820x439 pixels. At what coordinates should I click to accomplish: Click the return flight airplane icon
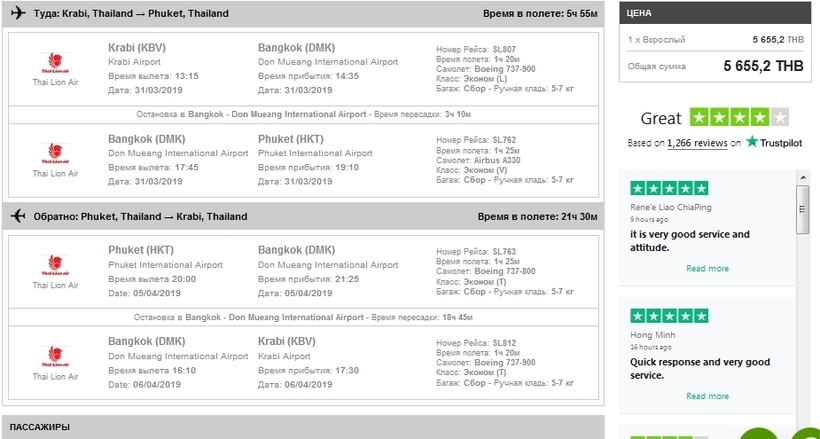tap(18, 216)
